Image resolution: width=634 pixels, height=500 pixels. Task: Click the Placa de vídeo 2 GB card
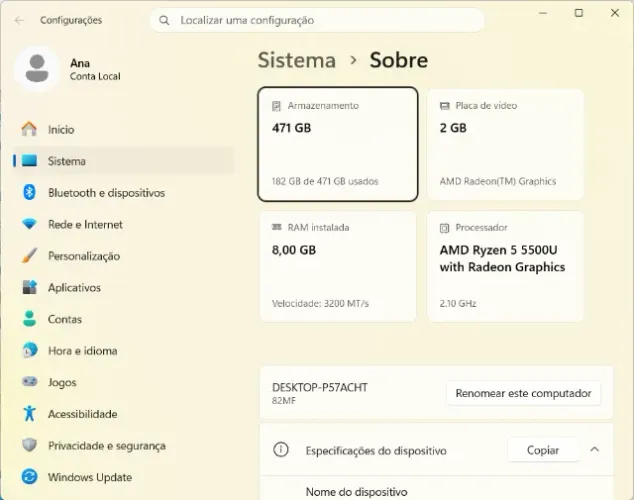point(505,144)
